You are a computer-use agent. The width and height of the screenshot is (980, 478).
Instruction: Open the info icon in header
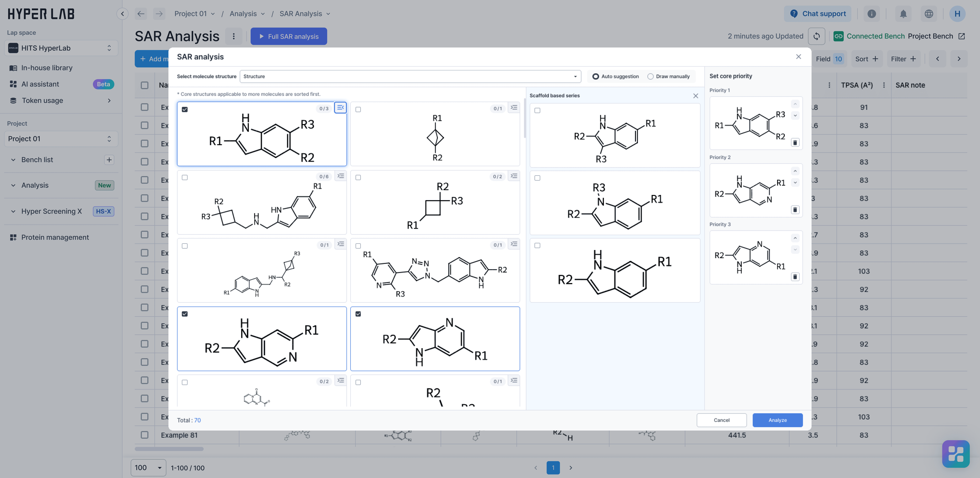(872, 14)
